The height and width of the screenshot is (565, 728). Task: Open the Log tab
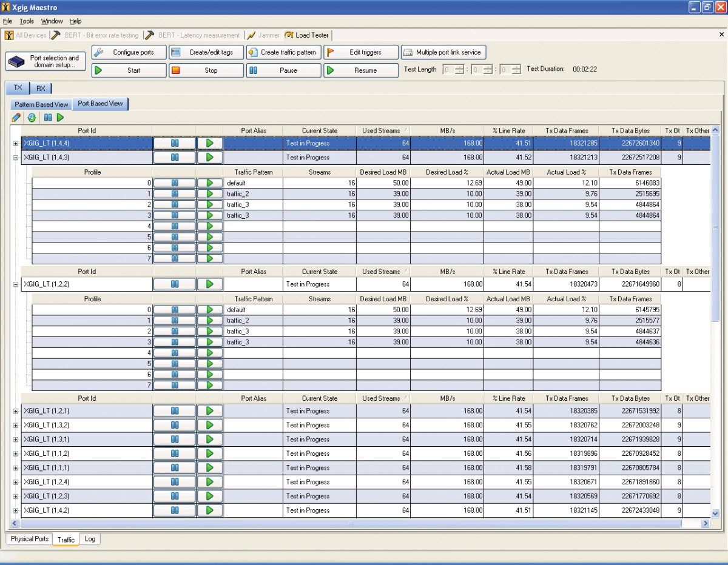pos(90,539)
